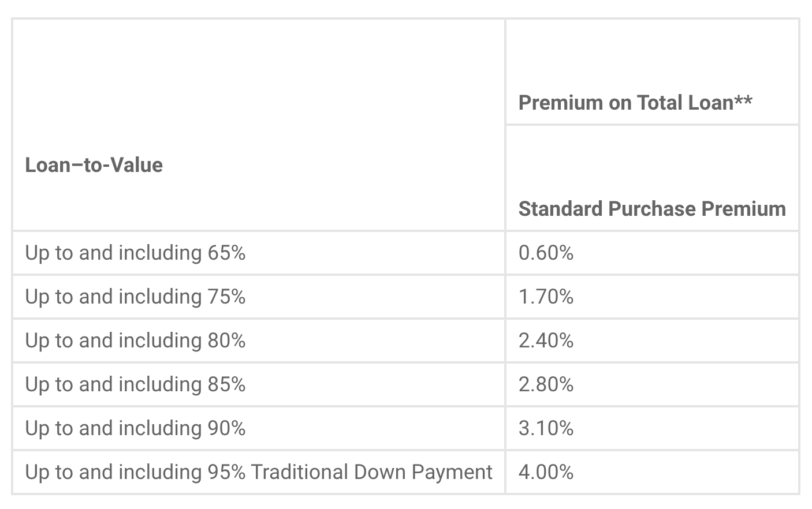
Task: Click the Premium on Total Loan header
Action: coord(635,103)
